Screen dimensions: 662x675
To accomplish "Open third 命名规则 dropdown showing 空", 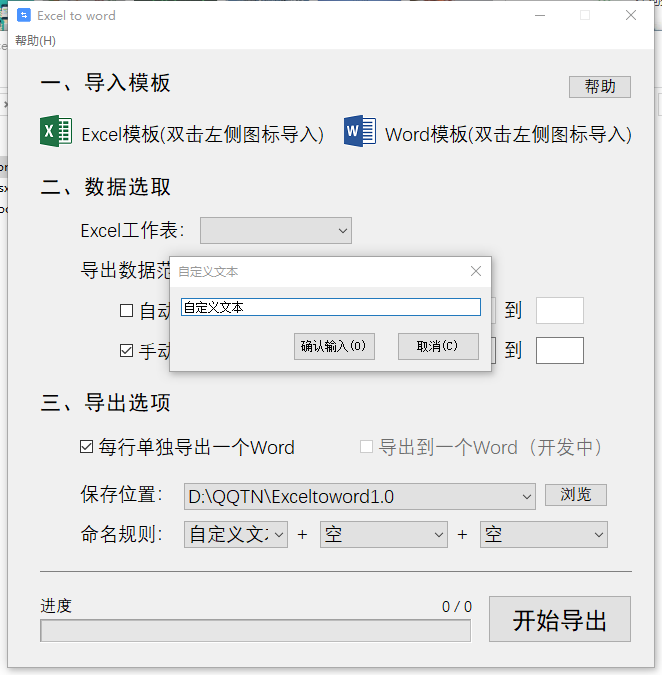I will coord(544,535).
